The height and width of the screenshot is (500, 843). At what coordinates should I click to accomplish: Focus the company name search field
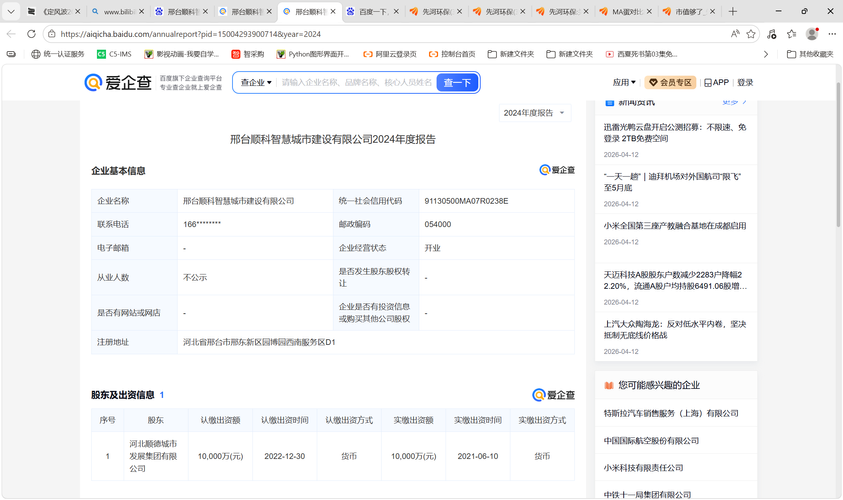coord(357,83)
